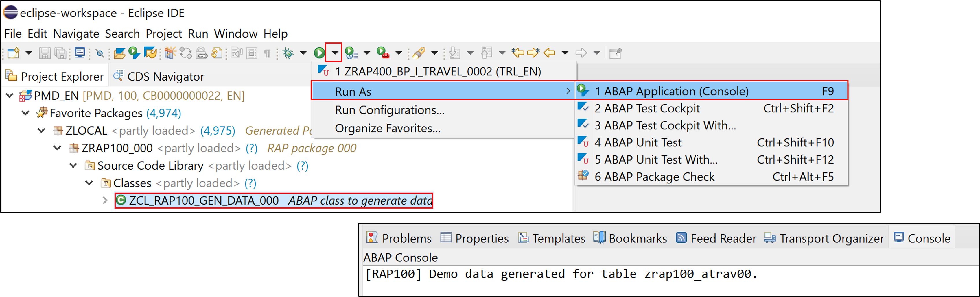Open the File menu
The width and height of the screenshot is (980, 297).
pos(13,34)
